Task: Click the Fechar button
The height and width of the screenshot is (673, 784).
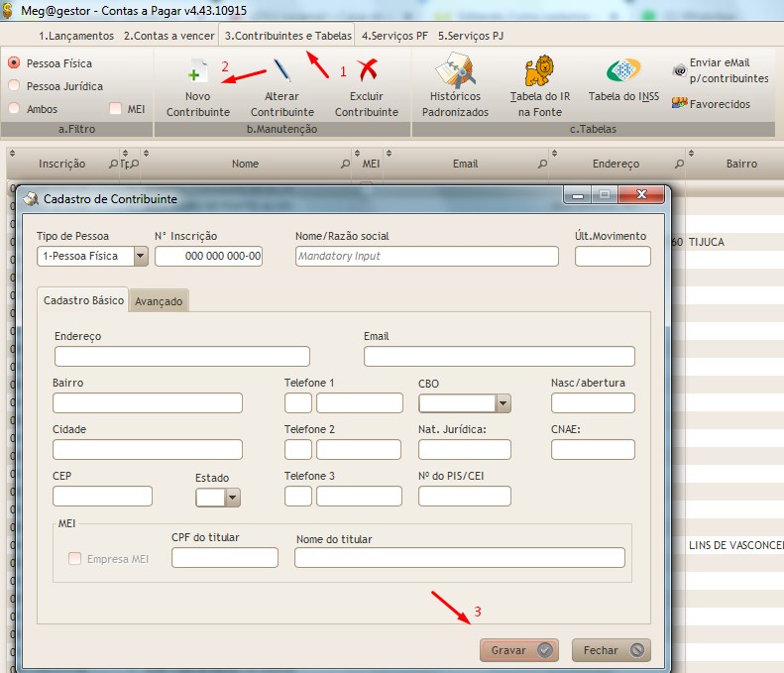Action: 611,650
